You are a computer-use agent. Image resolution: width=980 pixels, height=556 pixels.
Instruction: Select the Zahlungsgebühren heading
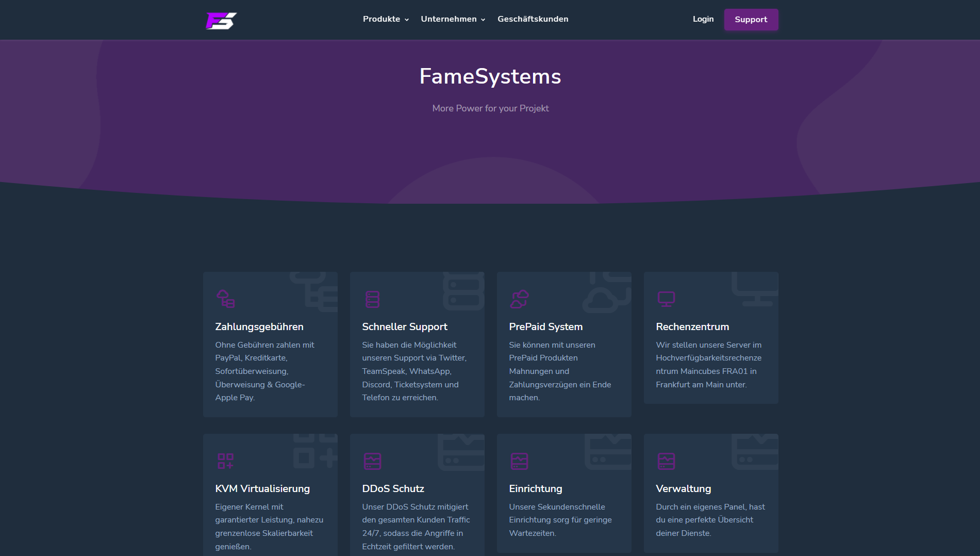(x=259, y=326)
